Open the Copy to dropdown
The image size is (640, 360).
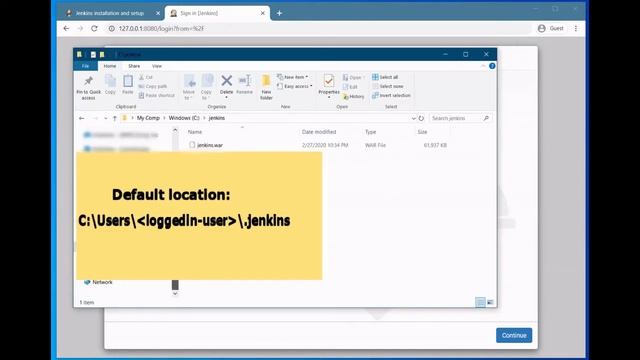[x=207, y=87]
